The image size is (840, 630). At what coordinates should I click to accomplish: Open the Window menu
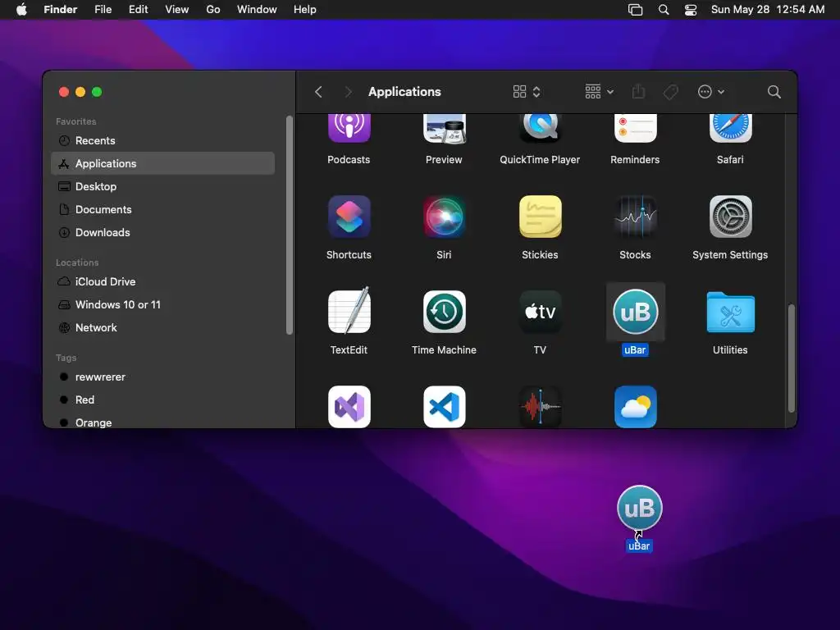257,10
